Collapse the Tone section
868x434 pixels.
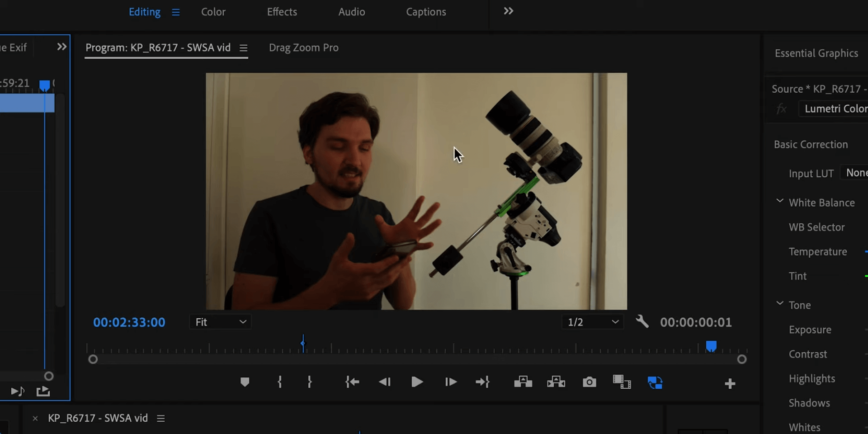(x=779, y=303)
